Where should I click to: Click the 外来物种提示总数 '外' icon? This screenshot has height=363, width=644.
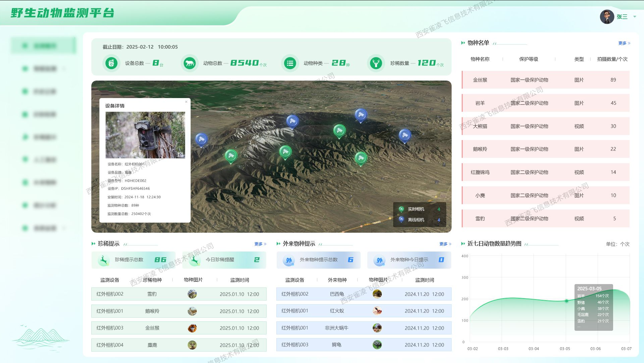pyautogui.click(x=289, y=260)
